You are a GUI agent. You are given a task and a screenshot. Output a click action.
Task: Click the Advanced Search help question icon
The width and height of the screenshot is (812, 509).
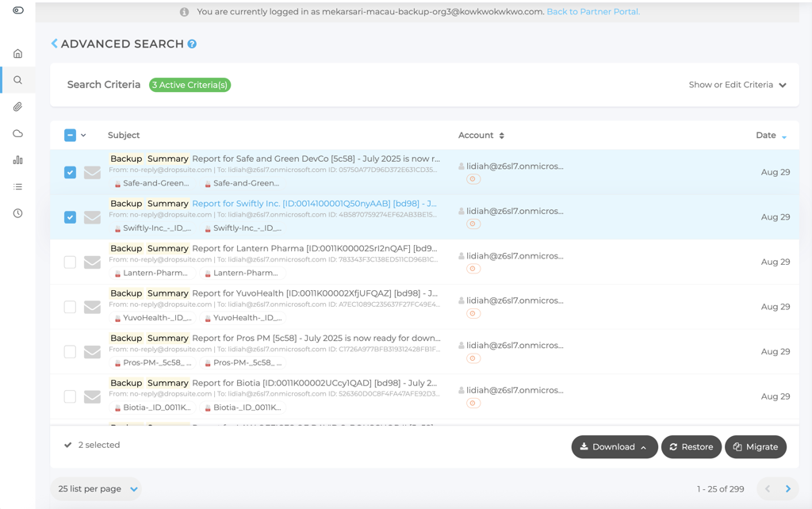click(x=192, y=44)
